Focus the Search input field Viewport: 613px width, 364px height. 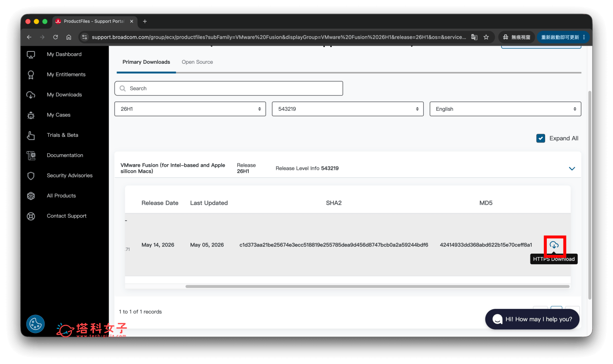(x=229, y=88)
